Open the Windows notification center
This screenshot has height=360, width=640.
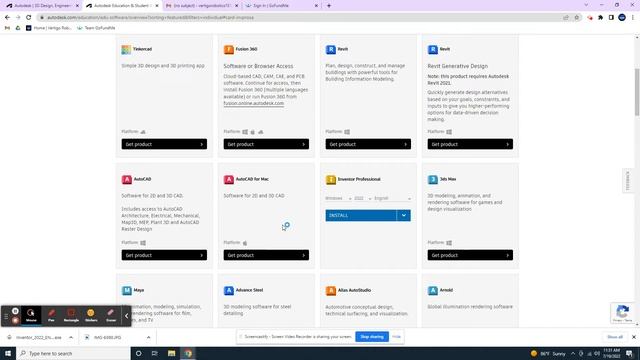tap(629, 353)
